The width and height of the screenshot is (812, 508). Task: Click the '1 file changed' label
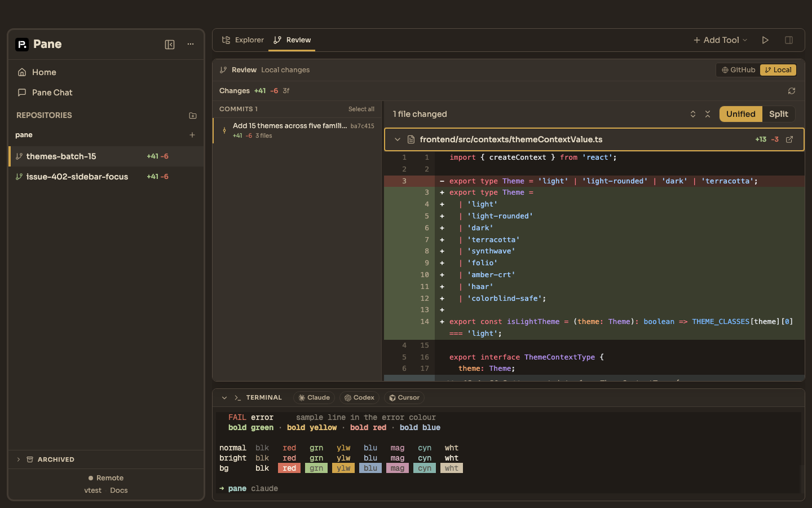tap(420, 114)
